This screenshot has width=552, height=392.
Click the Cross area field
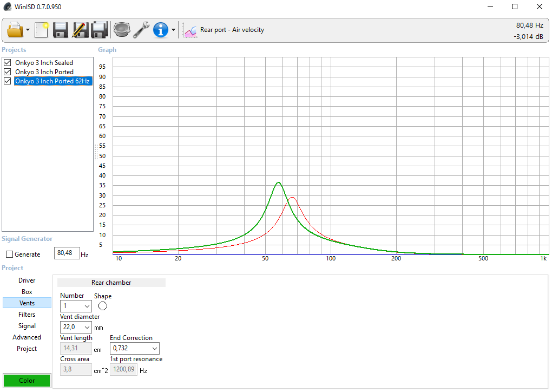76,369
